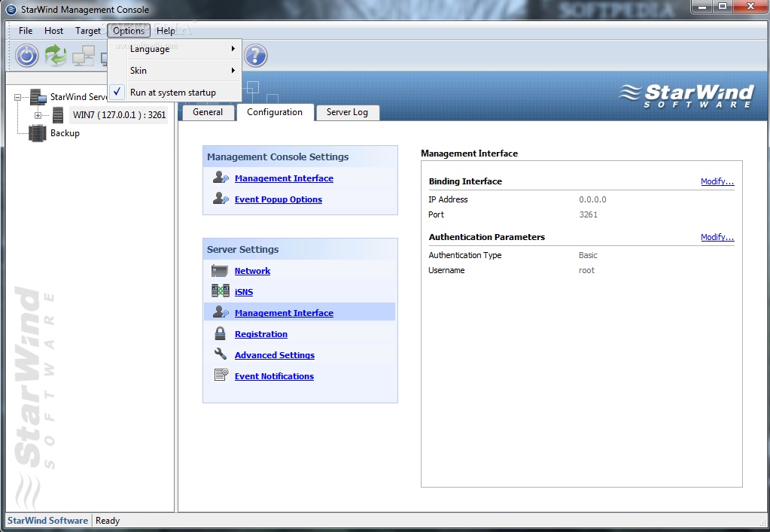The image size is (770, 532).
Task: Click the add host computers toolbar icon
Action: click(x=84, y=56)
